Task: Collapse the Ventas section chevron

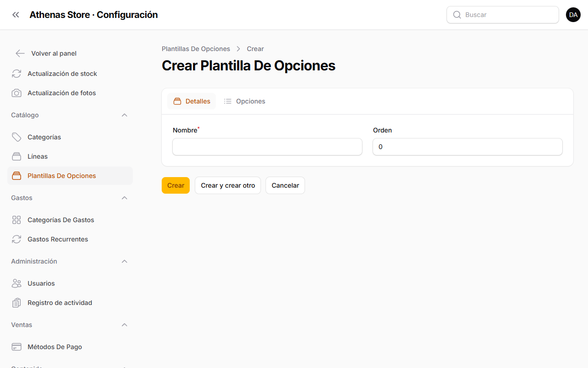Action: tap(124, 325)
